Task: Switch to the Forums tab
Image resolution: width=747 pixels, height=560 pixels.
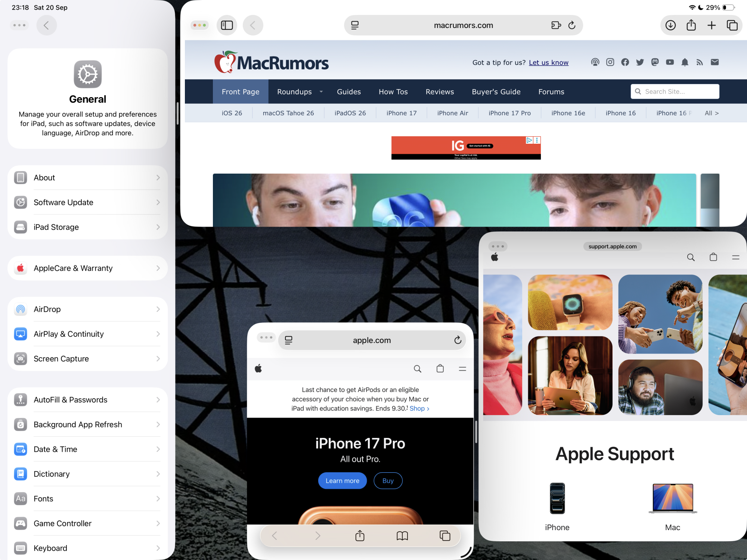Action: tap(551, 92)
